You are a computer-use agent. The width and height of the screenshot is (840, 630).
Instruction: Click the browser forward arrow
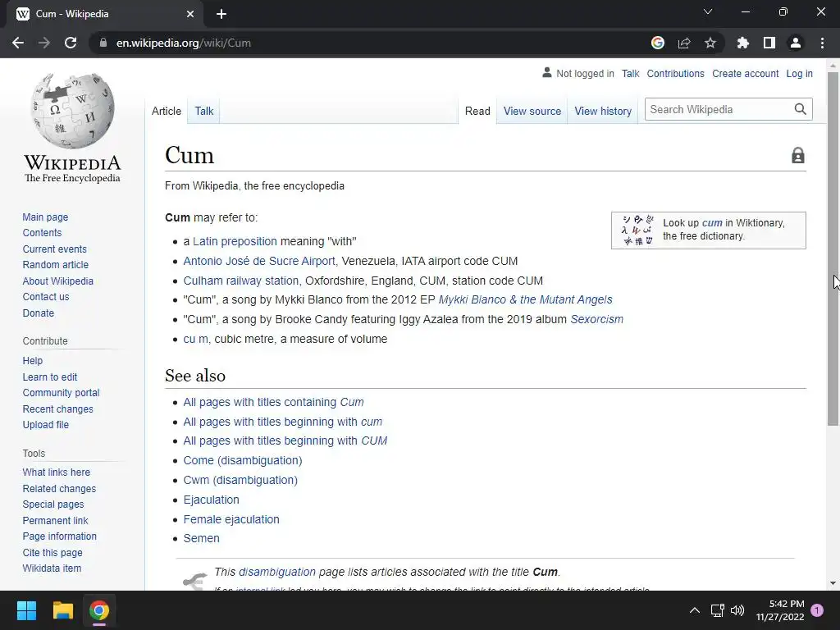(x=44, y=43)
